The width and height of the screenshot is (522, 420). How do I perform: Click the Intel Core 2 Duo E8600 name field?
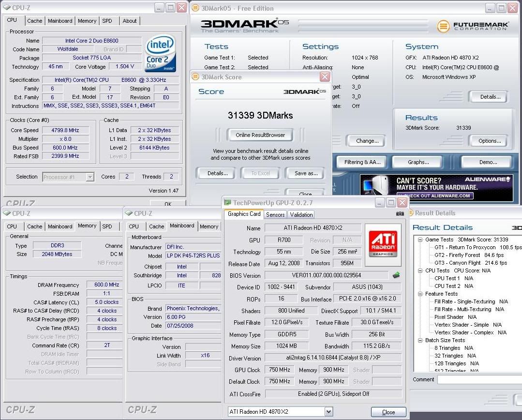click(x=91, y=41)
